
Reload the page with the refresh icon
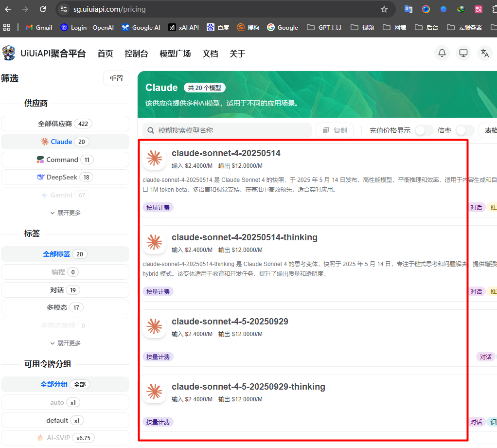pyautogui.click(x=43, y=9)
